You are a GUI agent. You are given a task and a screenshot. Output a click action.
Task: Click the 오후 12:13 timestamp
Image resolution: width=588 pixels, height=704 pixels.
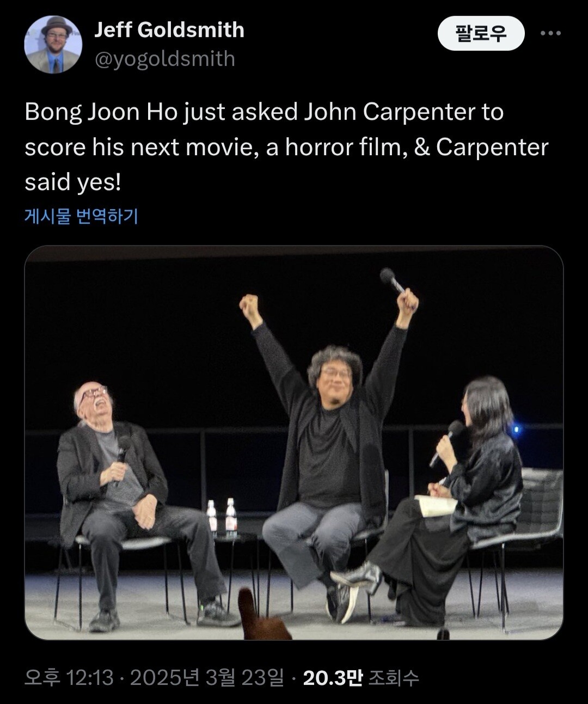click(69, 678)
